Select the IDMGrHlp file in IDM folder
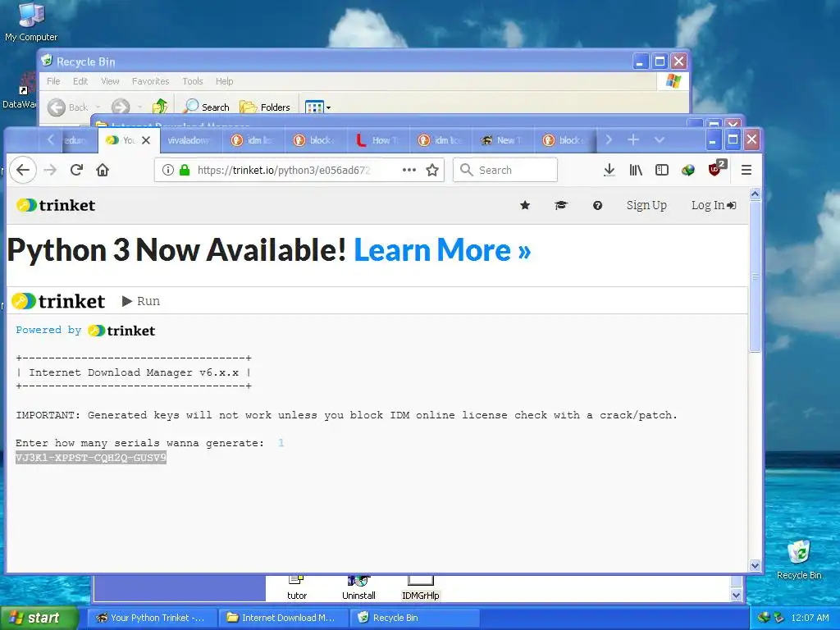Viewport: 840px width, 630px height. click(421, 587)
